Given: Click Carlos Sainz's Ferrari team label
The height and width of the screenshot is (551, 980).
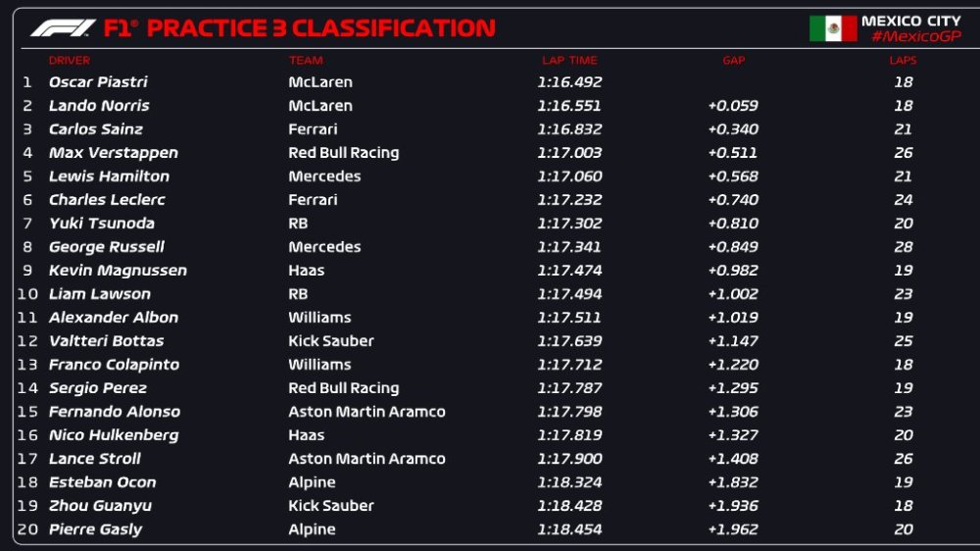Looking at the screenshot, I should (x=313, y=129).
